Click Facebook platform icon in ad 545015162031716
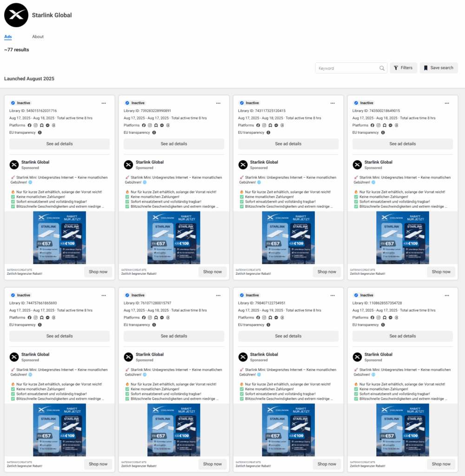Image resolution: width=465 pixels, height=476 pixels. 29,126
